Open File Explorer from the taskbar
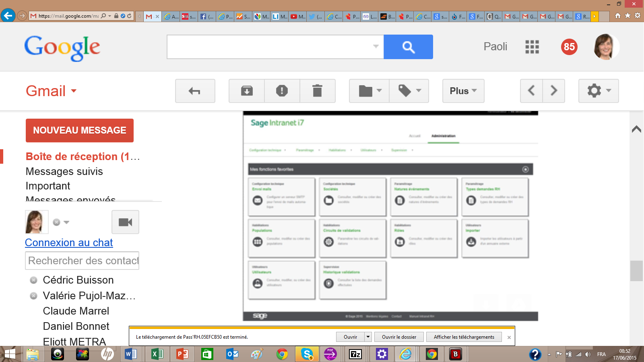 [x=32, y=354]
